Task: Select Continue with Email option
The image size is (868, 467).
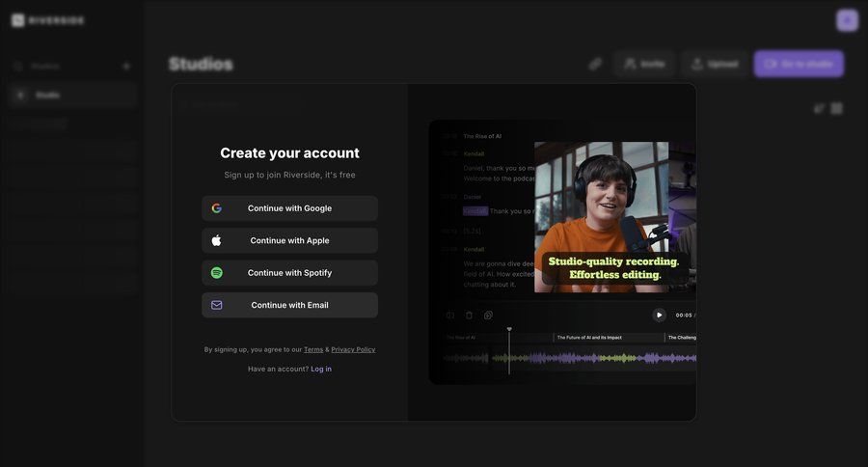Action: [x=289, y=305]
